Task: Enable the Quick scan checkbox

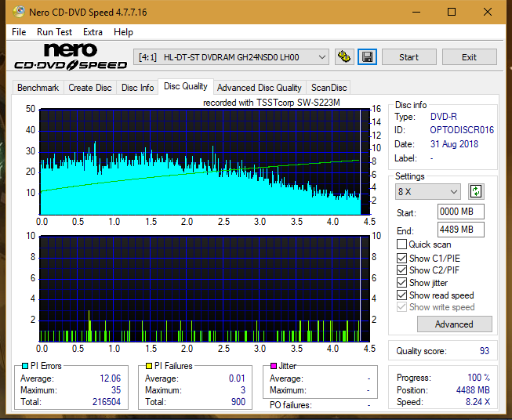Action: 401,244
